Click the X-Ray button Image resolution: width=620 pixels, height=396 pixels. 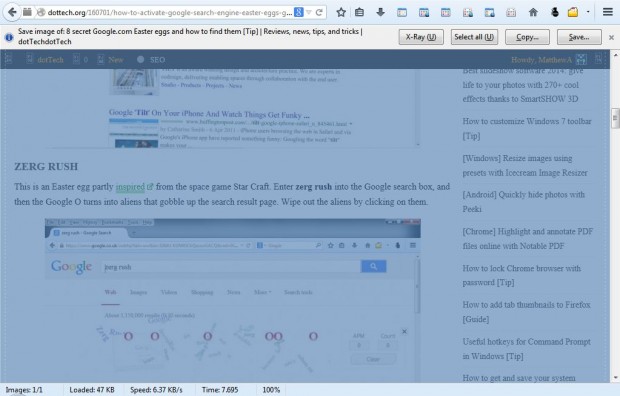(x=421, y=37)
